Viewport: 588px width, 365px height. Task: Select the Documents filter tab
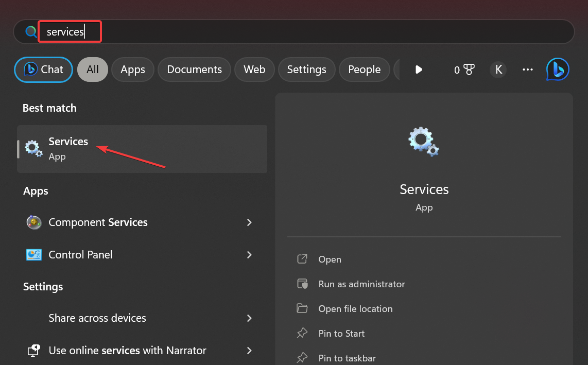pyautogui.click(x=194, y=69)
